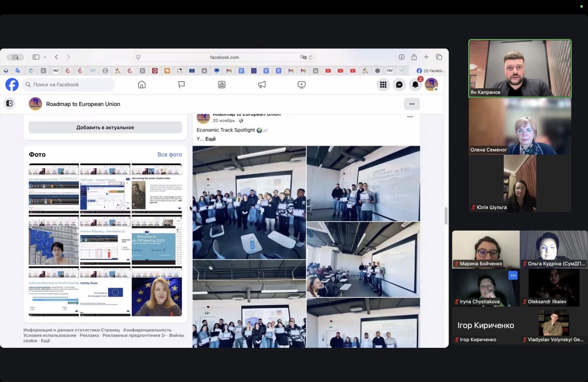Screen dimensions: 588x382
Task: Click the Facebook logo icon
Action: click(12, 84)
